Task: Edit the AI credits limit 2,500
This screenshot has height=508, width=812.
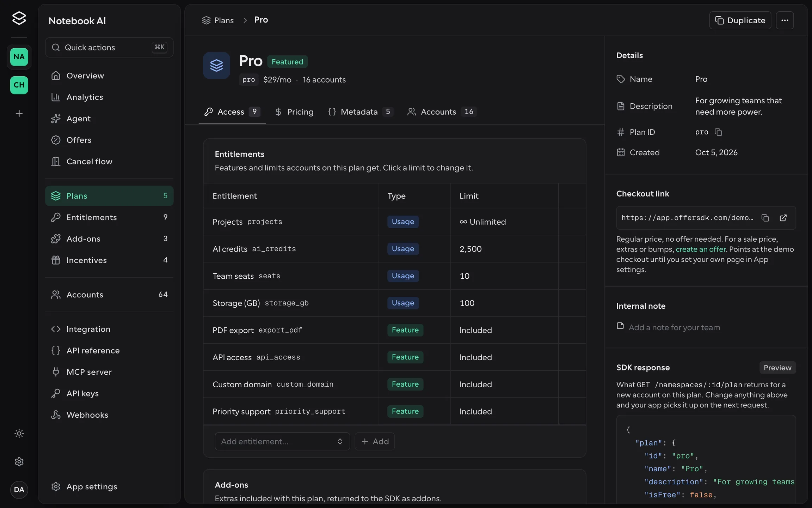Action: coord(470,249)
